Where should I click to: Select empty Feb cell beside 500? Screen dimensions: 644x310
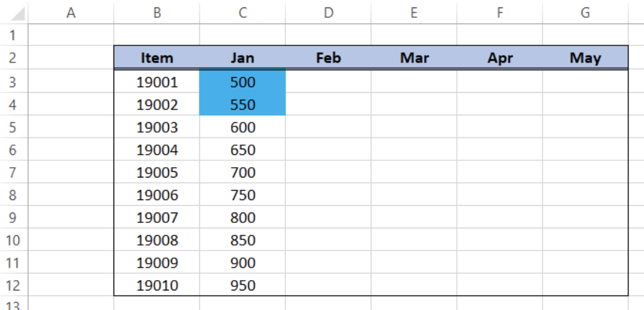pyautogui.click(x=328, y=82)
